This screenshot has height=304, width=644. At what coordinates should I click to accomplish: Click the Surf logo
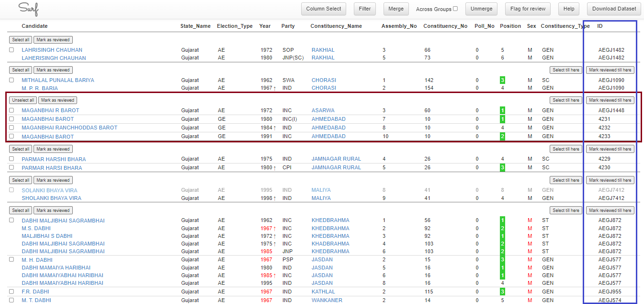tap(28, 8)
